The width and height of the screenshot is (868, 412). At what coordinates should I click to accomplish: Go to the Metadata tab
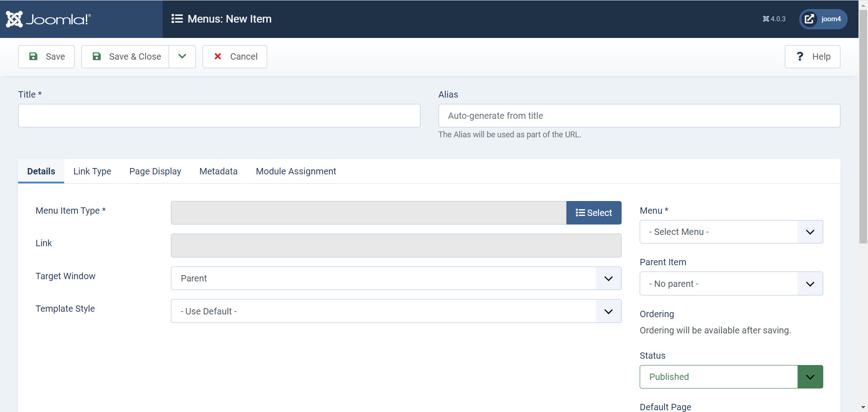(218, 171)
